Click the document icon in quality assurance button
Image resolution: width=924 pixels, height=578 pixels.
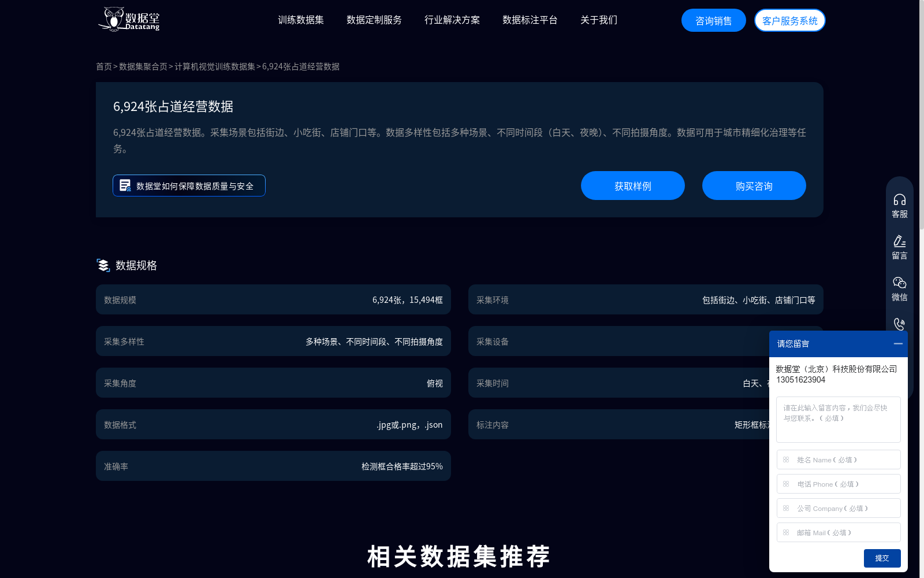click(x=125, y=186)
